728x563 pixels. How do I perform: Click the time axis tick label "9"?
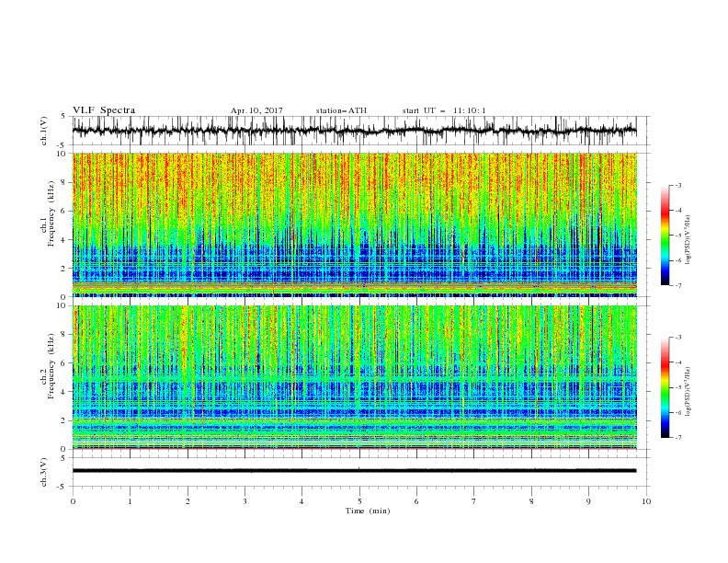point(588,501)
